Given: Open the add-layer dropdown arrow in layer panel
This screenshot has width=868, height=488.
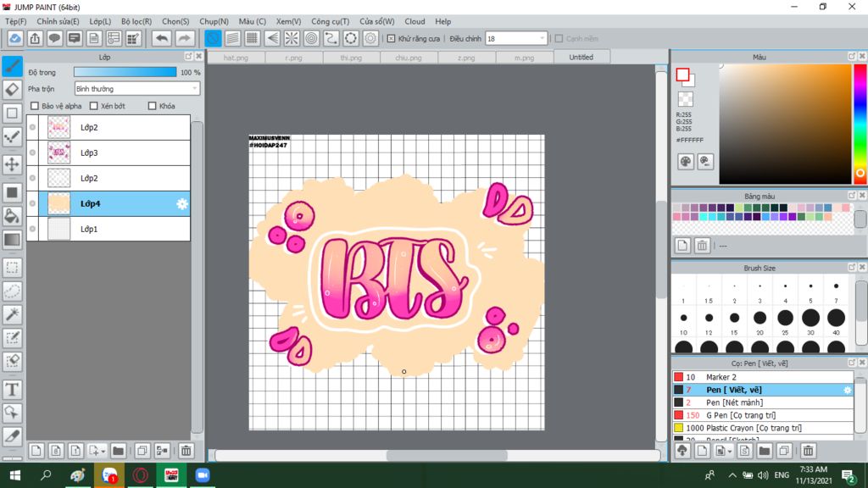Looking at the screenshot, I should tap(102, 451).
